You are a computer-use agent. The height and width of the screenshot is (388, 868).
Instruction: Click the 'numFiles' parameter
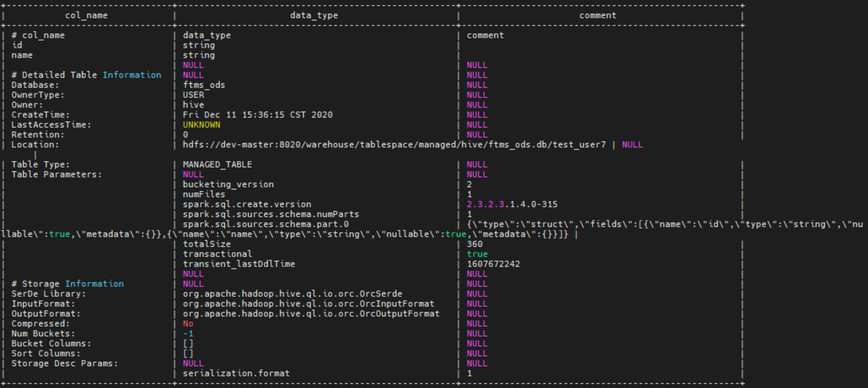coord(204,194)
